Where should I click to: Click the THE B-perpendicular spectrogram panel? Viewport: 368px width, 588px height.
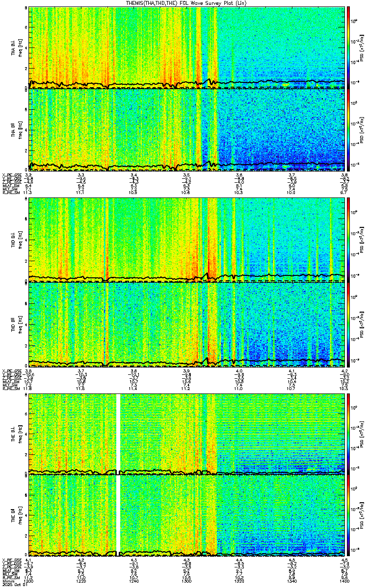187,434
